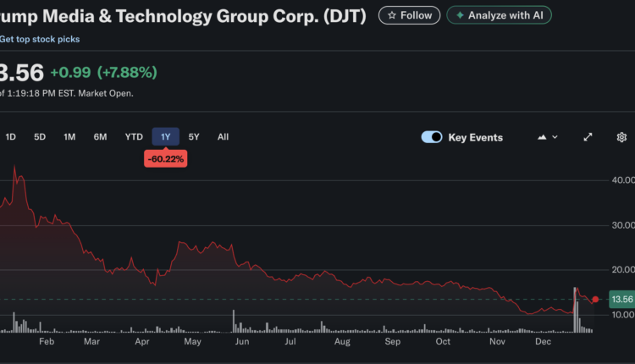Select the All time range
Viewport: 635px width, 364px height.
223,136
